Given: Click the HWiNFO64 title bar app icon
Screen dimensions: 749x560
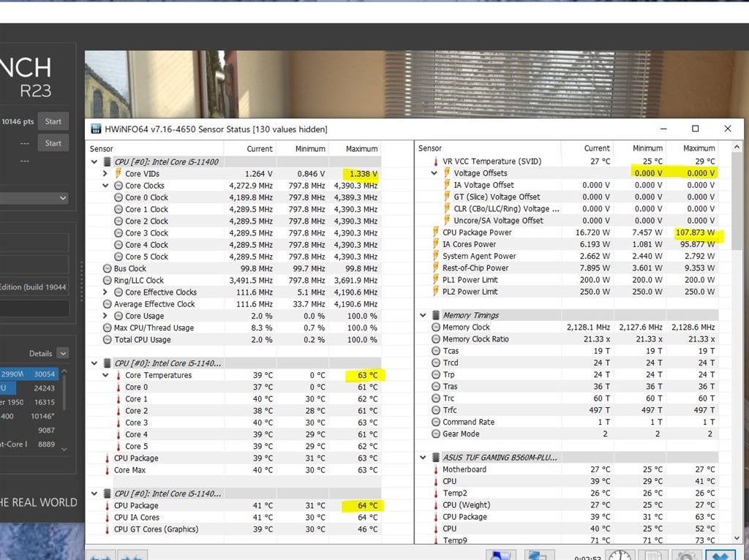Looking at the screenshot, I should 96,129.
